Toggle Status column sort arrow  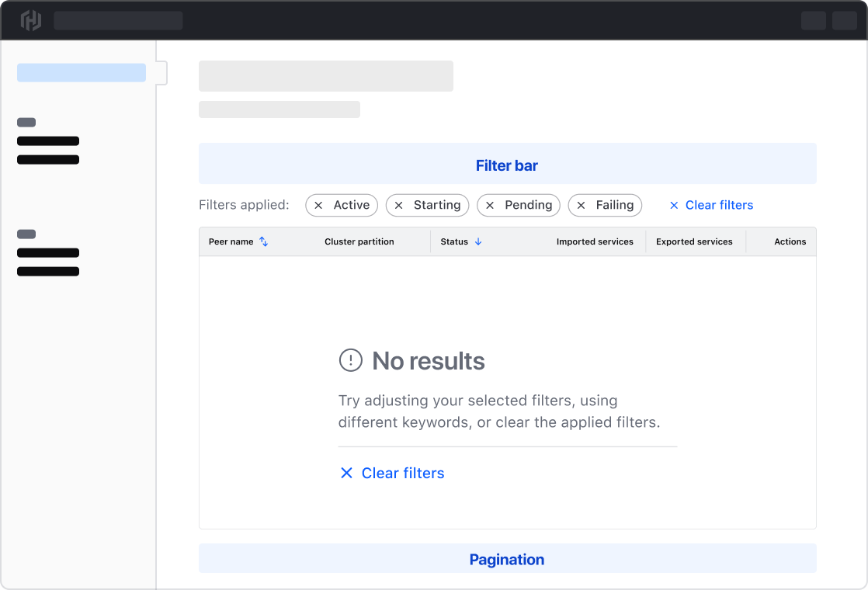pos(478,241)
